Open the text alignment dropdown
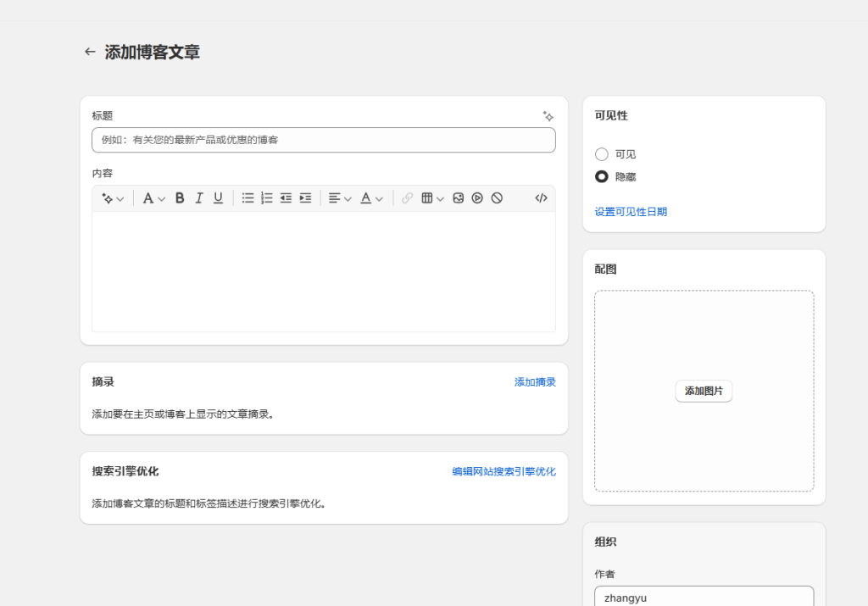The height and width of the screenshot is (606, 868). (339, 197)
